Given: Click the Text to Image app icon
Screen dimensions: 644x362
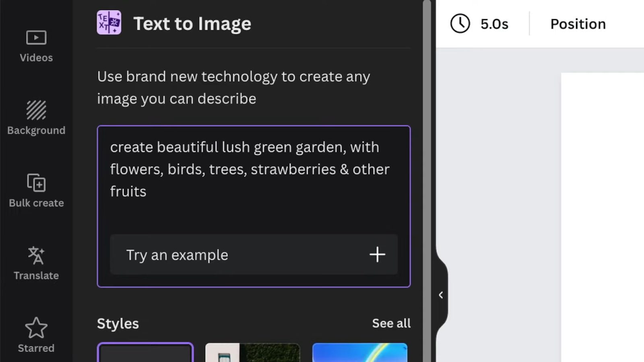Looking at the screenshot, I should [x=109, y=23].
